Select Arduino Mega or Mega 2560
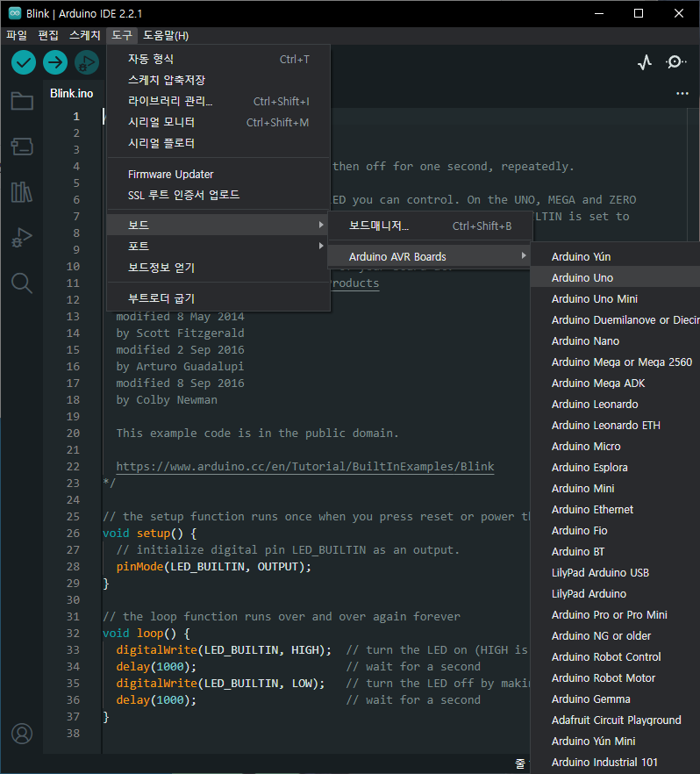 [615, 362]
